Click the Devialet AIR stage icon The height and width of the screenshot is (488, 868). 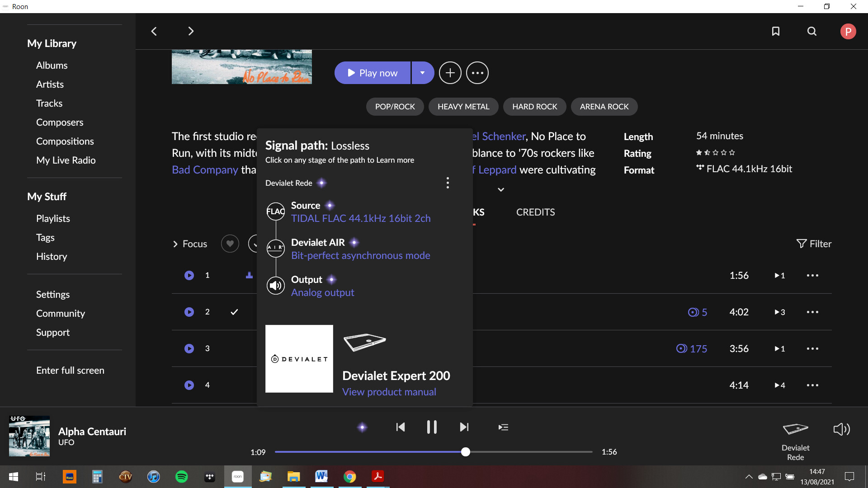click(276, 248)
